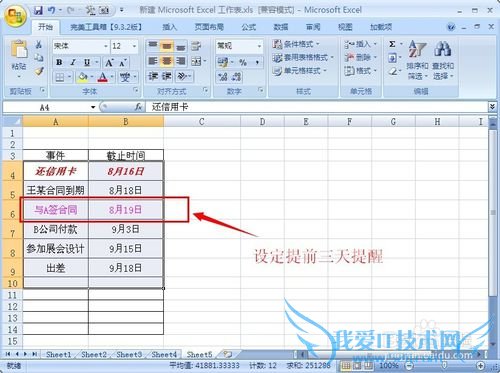Increase decimal places icon
The height and width of the screenshot is (373, 500).
[222, 77]
